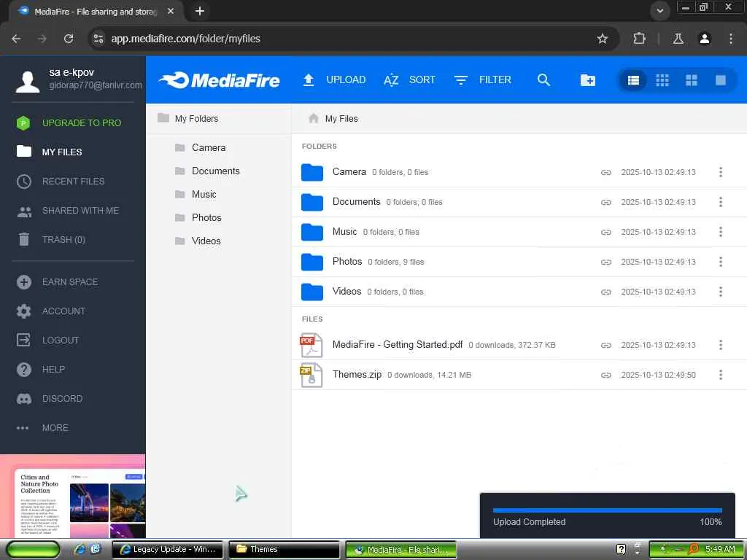Open Shared With Me section
The image size is (747, 560).
point(68,211)
